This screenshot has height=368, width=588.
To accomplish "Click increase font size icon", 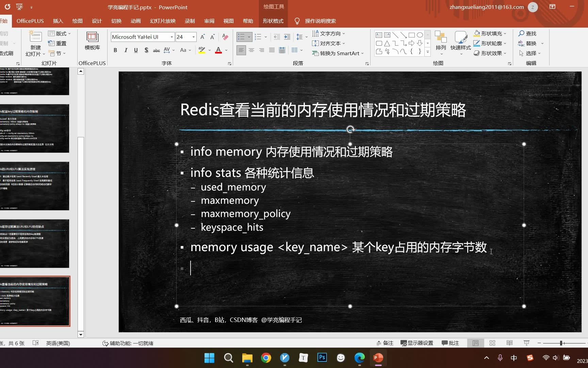I will 202,37.
